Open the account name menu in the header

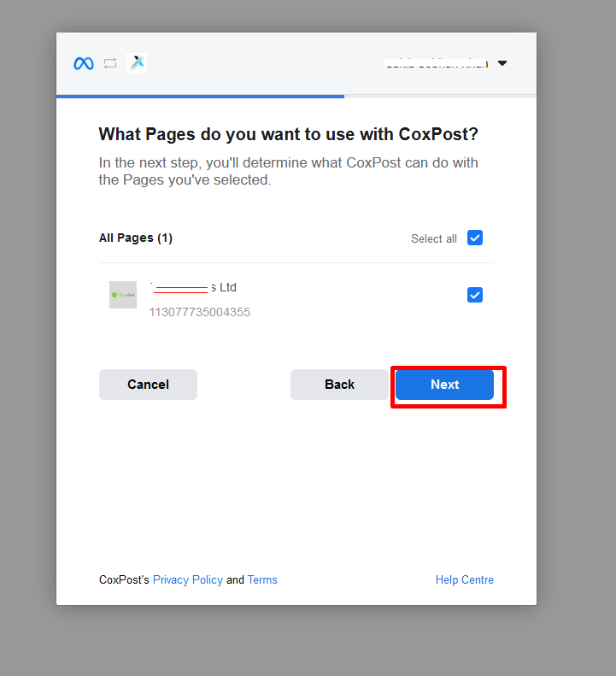436,63
